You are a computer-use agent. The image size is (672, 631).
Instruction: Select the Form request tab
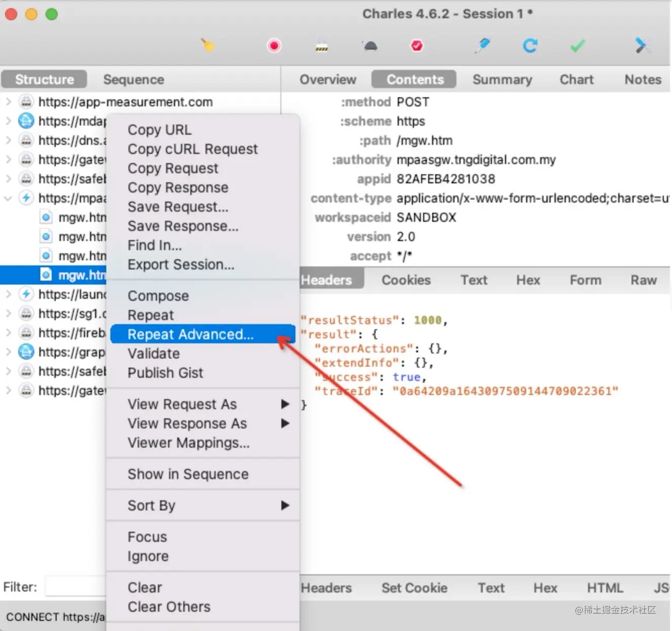tap(585, 280)
